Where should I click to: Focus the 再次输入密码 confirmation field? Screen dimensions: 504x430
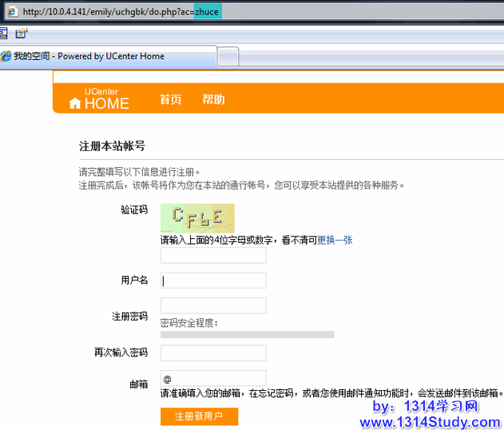[x=213, y=353]
